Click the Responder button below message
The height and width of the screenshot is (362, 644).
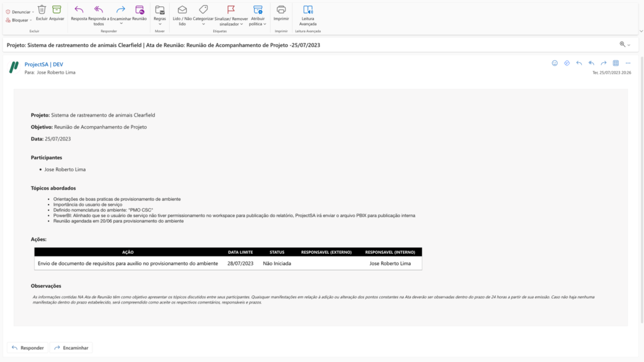point(27,348)
